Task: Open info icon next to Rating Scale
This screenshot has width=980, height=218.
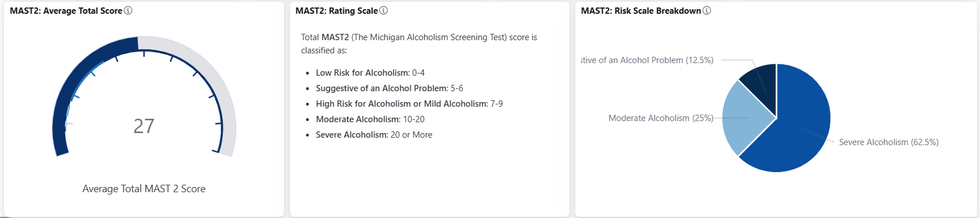Action: point(384,10)
